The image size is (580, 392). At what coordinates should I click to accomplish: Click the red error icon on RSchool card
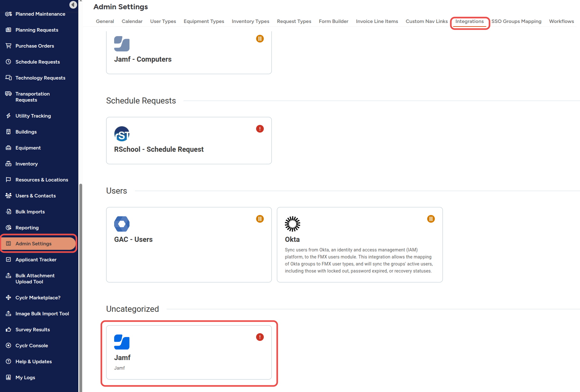[x=260, y=129]
